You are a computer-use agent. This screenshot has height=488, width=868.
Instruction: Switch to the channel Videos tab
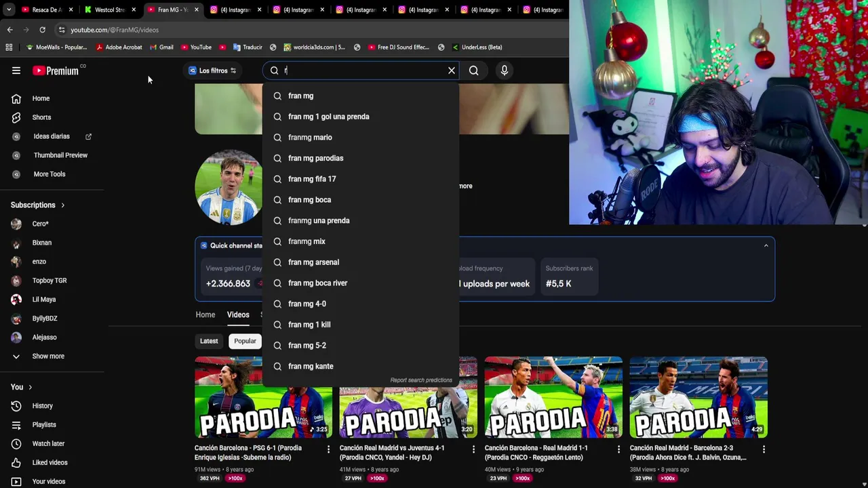click(x=238, y=315)
